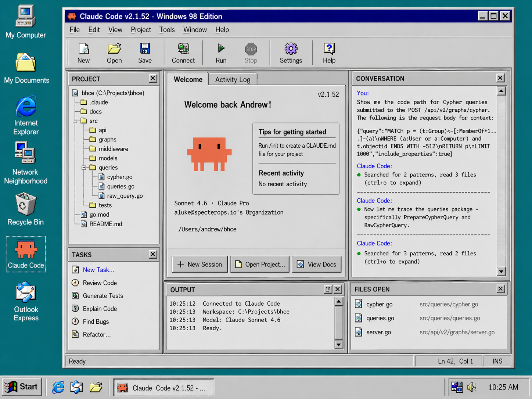Choose the Generate Tests task
This screenshot has height=399, width=532.
pos(103,296)
